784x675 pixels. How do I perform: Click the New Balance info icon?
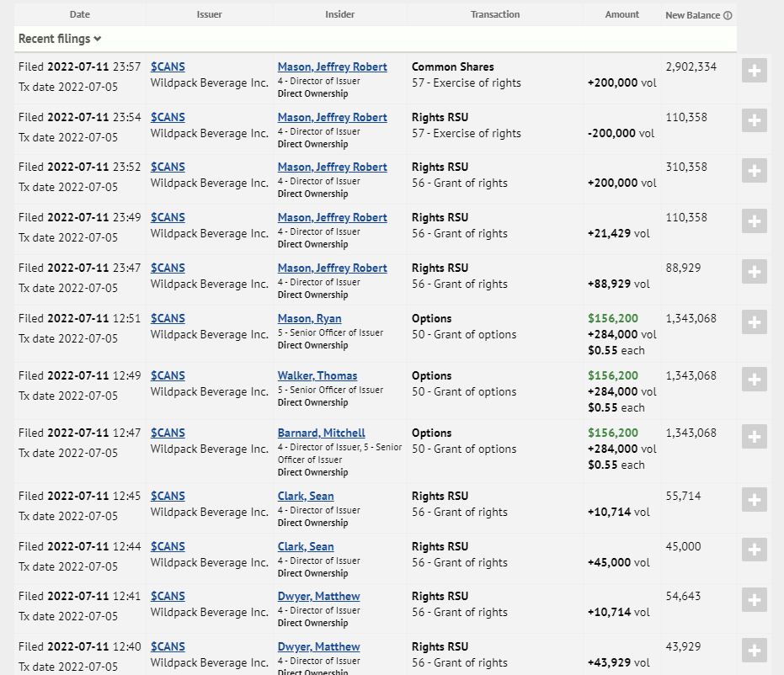coord(728,15)
